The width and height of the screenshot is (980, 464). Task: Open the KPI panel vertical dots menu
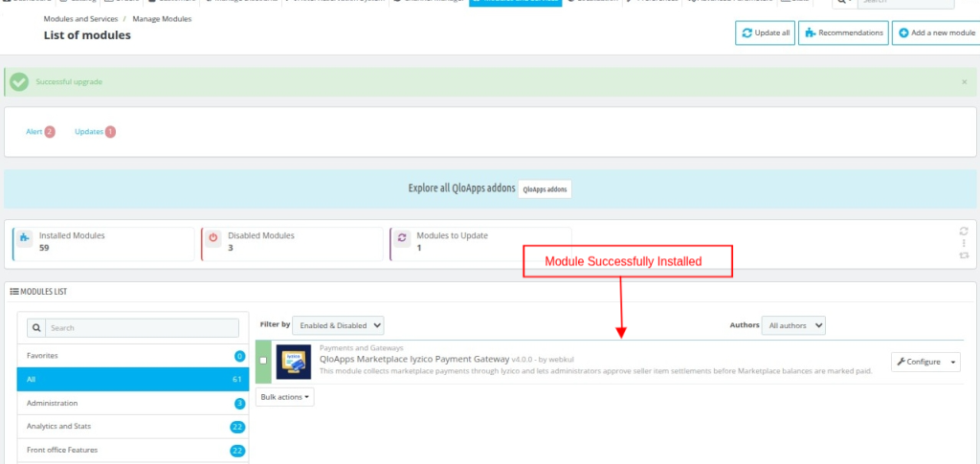pyautogui.click(x=964, y=243)
